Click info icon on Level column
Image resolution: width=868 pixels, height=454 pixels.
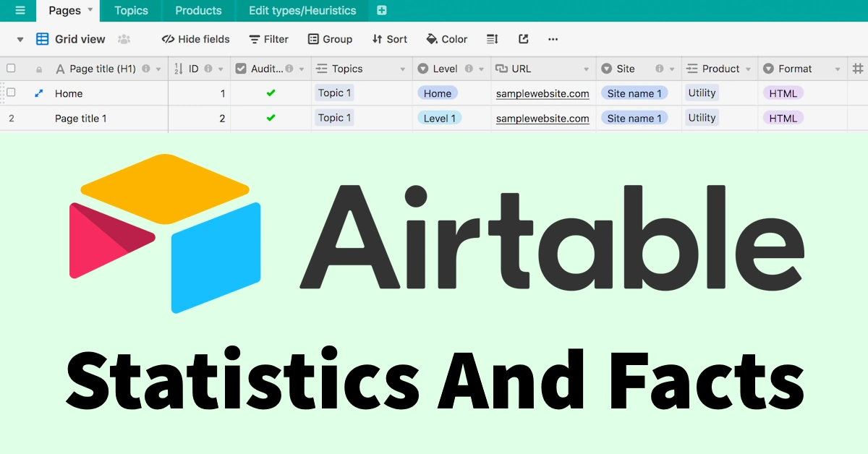coord(469,69)
